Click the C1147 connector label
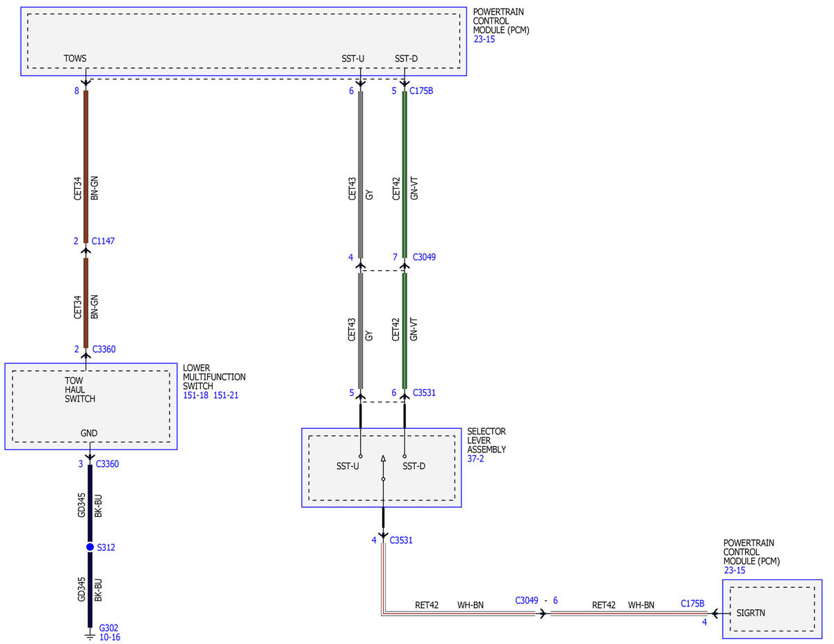 click(x=103, y=241)
